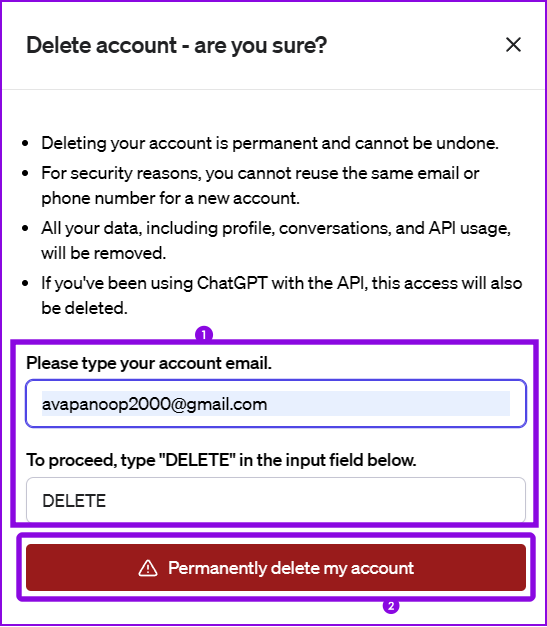Screen dimensions: 547x627
Task: Click Permanently delete my account button
Action: [x=276, y=567]
